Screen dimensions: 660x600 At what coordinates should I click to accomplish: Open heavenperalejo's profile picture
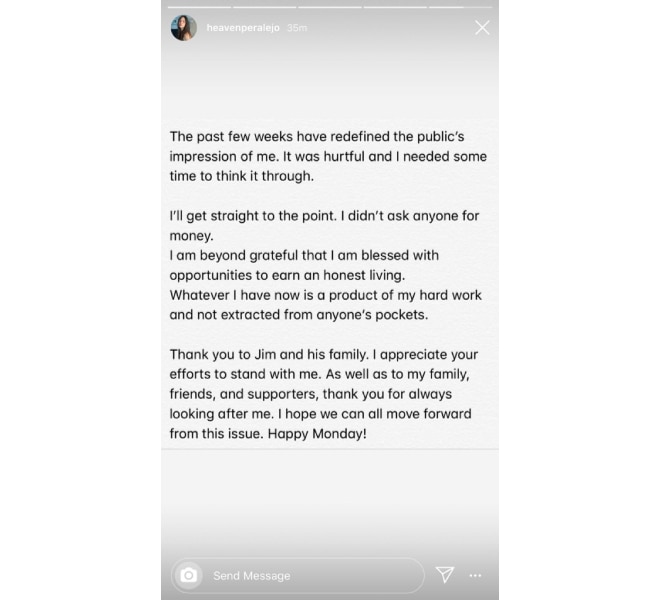point(184,28)
